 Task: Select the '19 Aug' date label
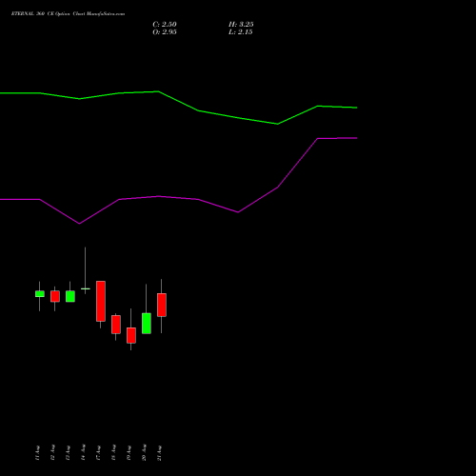click(x=129, y=452)
